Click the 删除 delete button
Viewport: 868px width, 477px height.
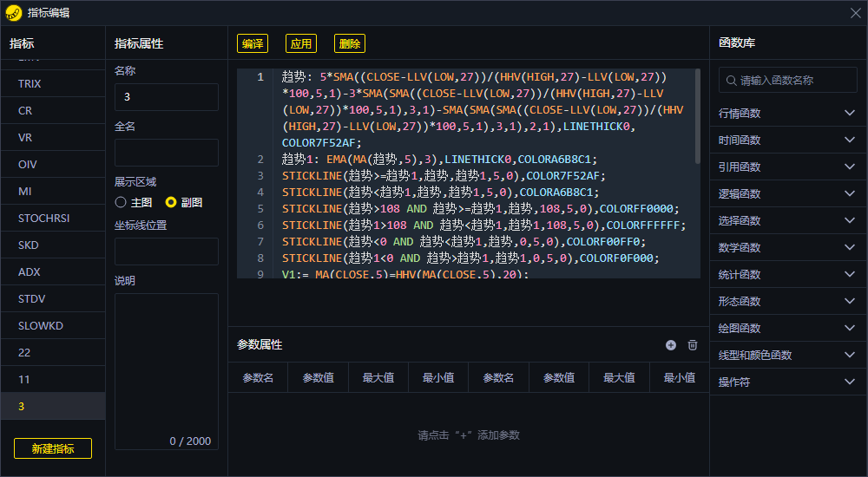[349, 43]
